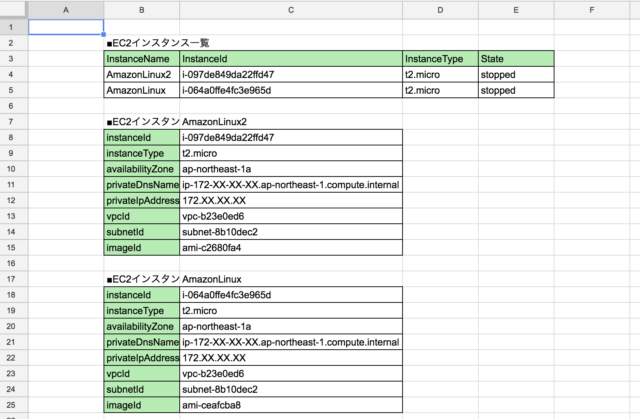Screen dimensions: 640x419
Task: Select t2.micro value in row 19
Action: pyautogui.click(x=291, y=310)
